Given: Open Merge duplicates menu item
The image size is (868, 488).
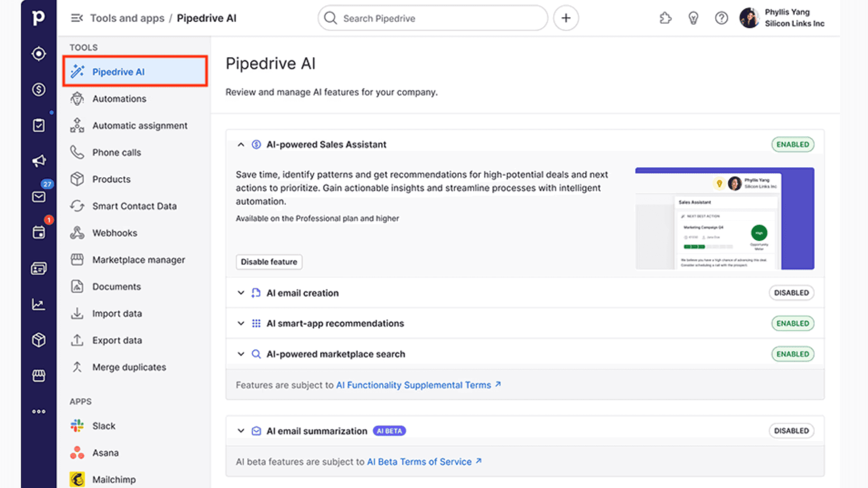Looking at the screenshot, I should [135, 367].
